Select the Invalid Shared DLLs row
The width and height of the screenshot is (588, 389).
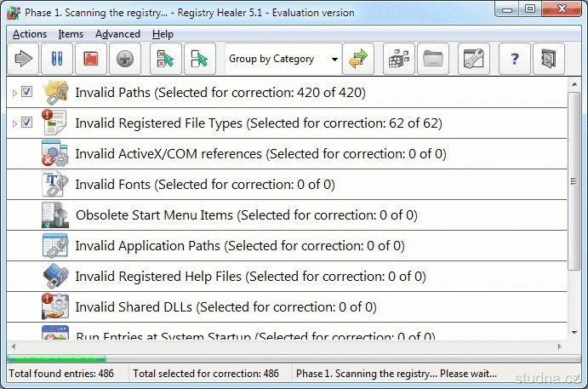(x=225, y=306)
